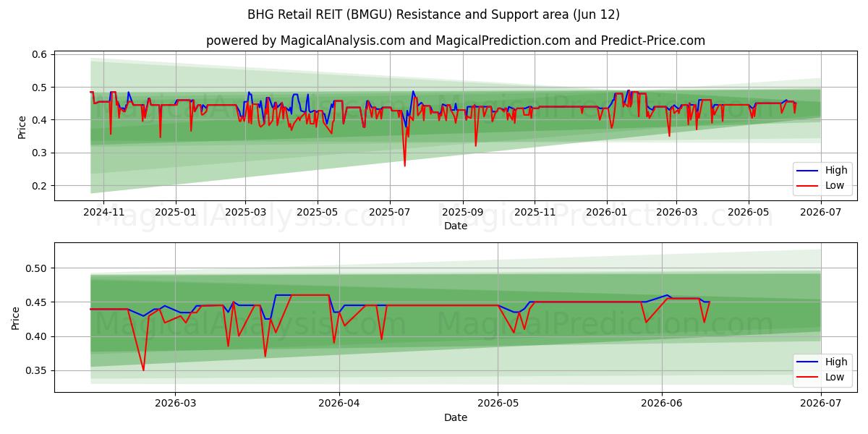This screenshot has width=868, height=434.
Task: Click the deep red low spike near 2025-07 on top chart
Action: [x=404, y=165]
